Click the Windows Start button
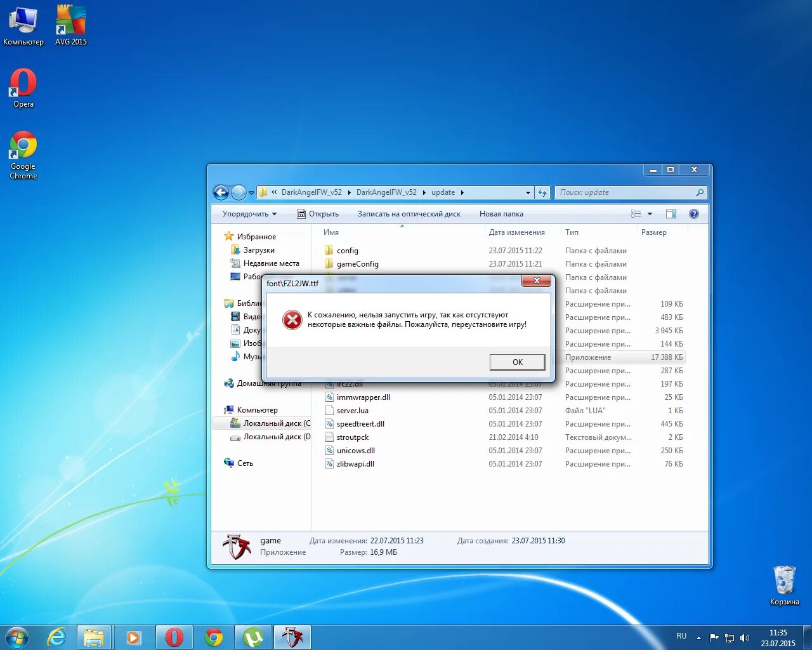 (x=17, y=637)
